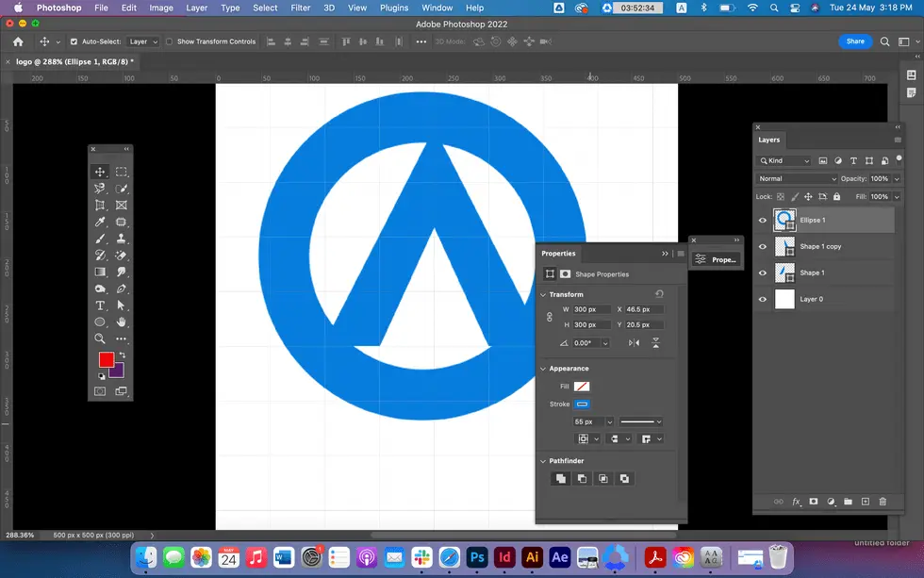The image size is (924, 578).
Task: Open the Normal blend mode dropdown
Action: (797, 178)
